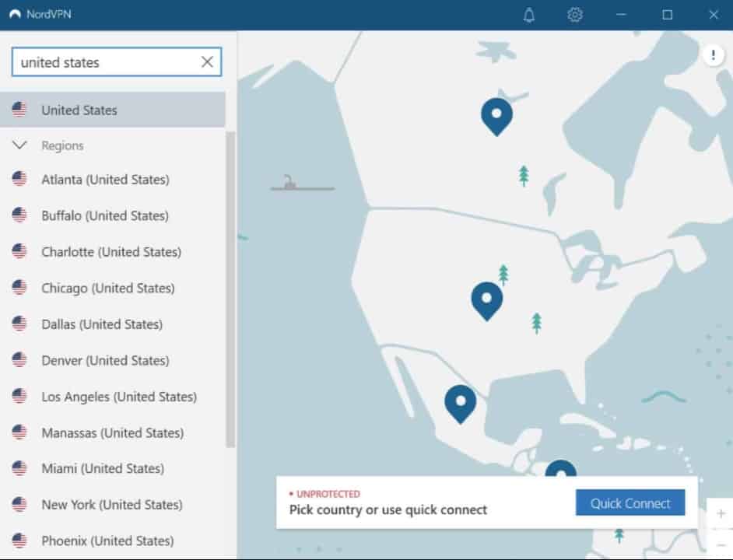Viewport: 733px width, 560px height.
Task: Select the partially hidden Central America map pin
Action: [561, 468]
